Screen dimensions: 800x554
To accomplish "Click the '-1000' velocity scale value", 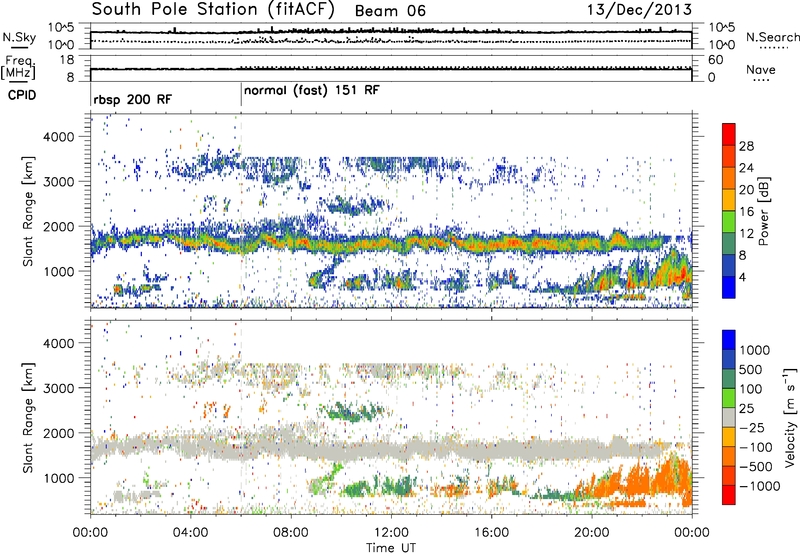I will click(x=759, y=486).
